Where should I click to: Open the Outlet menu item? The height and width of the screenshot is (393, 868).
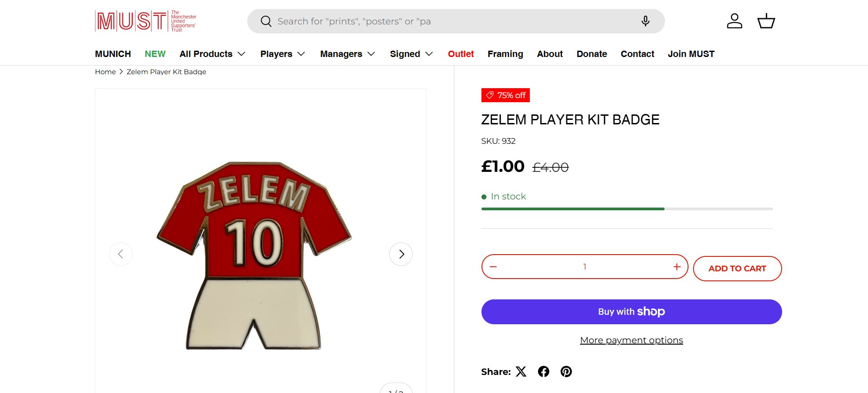[x=461, y=54]
